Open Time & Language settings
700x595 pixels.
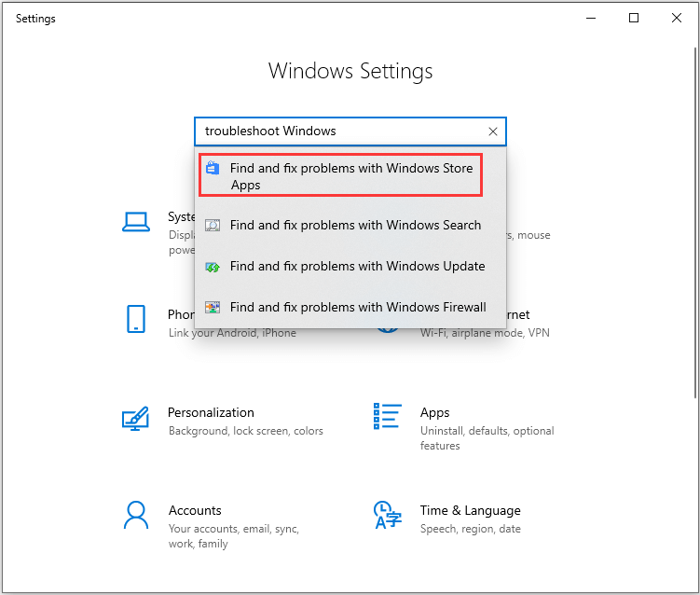point(446,519)
